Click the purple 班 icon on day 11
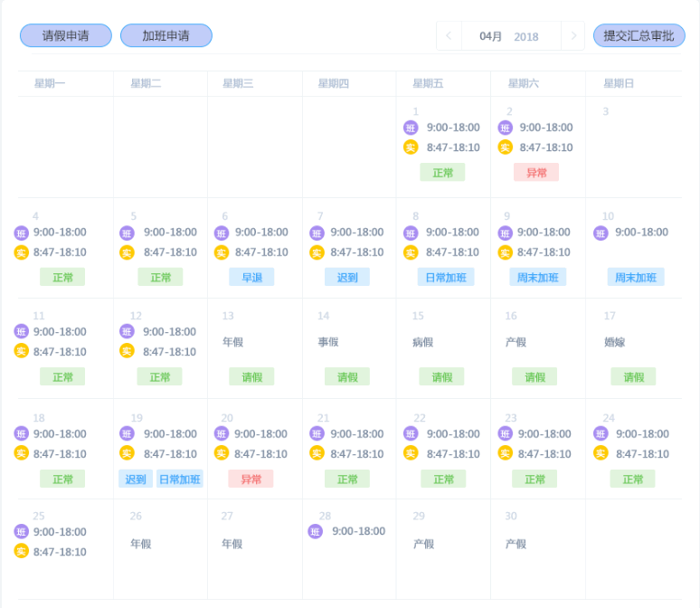 21,331
